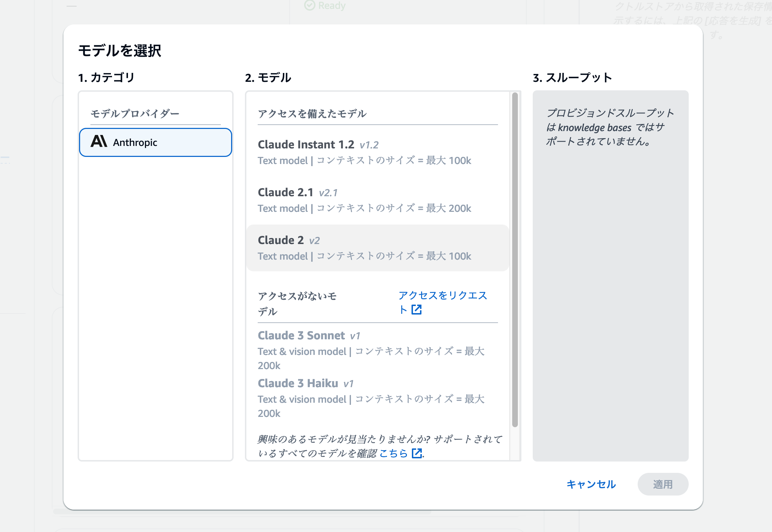Click the model list scrollbar
The image size is (772, 532).
pos(514,248)
